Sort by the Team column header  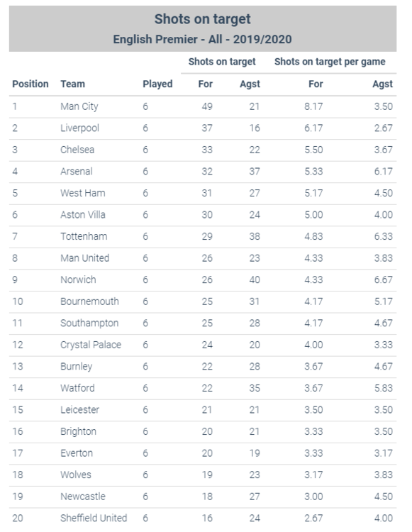click(x=72, y=84)
